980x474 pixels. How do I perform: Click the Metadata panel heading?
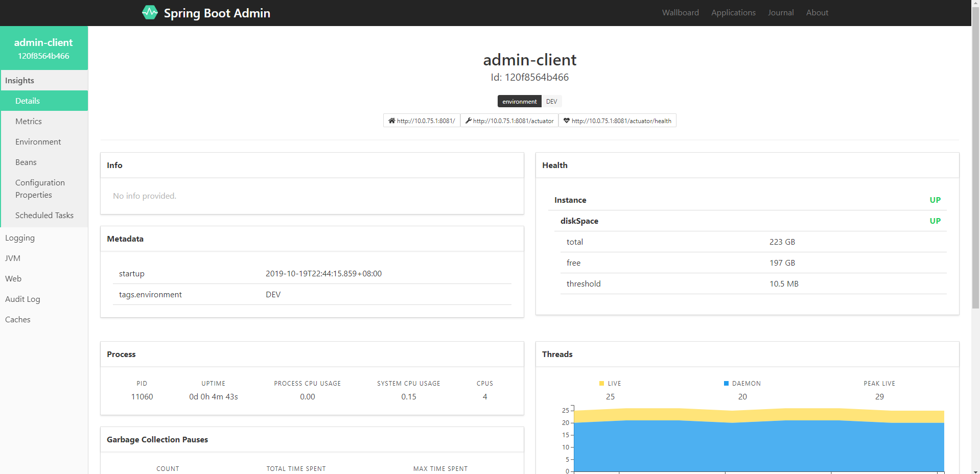(125, 239)
